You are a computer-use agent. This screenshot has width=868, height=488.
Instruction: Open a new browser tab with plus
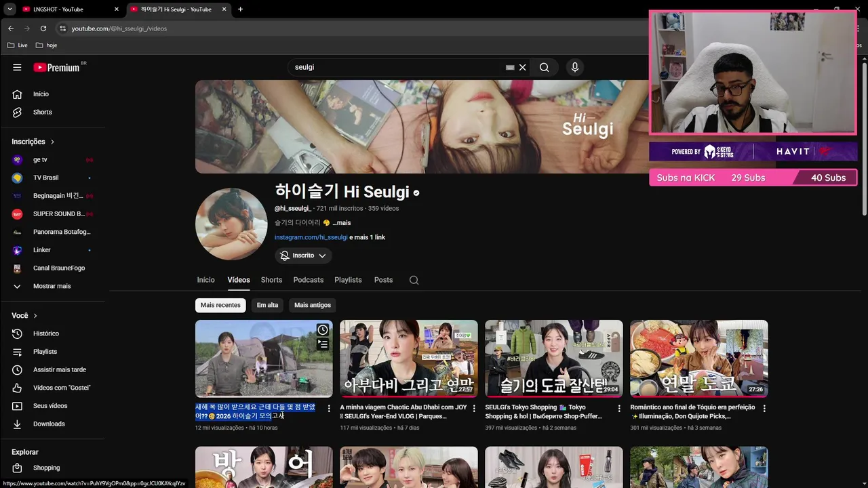(x=240, y=9)
